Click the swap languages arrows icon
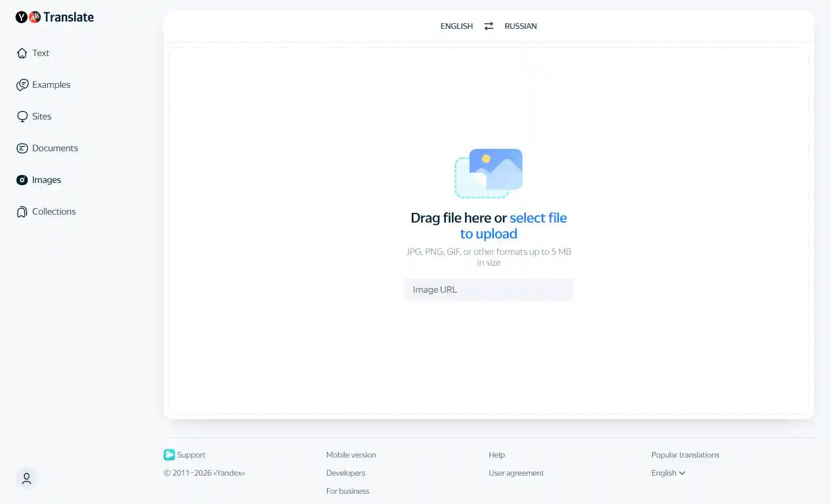 click(x=488, y=25)
